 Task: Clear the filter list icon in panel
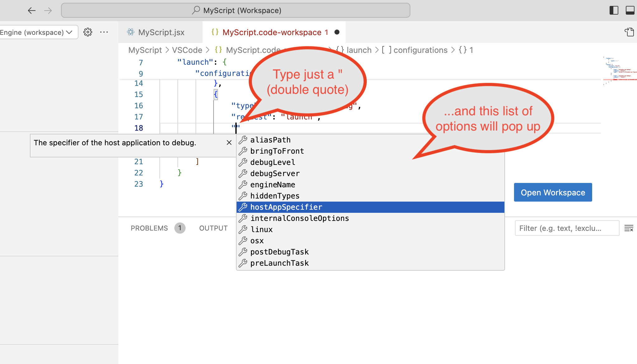pos(629,228)
